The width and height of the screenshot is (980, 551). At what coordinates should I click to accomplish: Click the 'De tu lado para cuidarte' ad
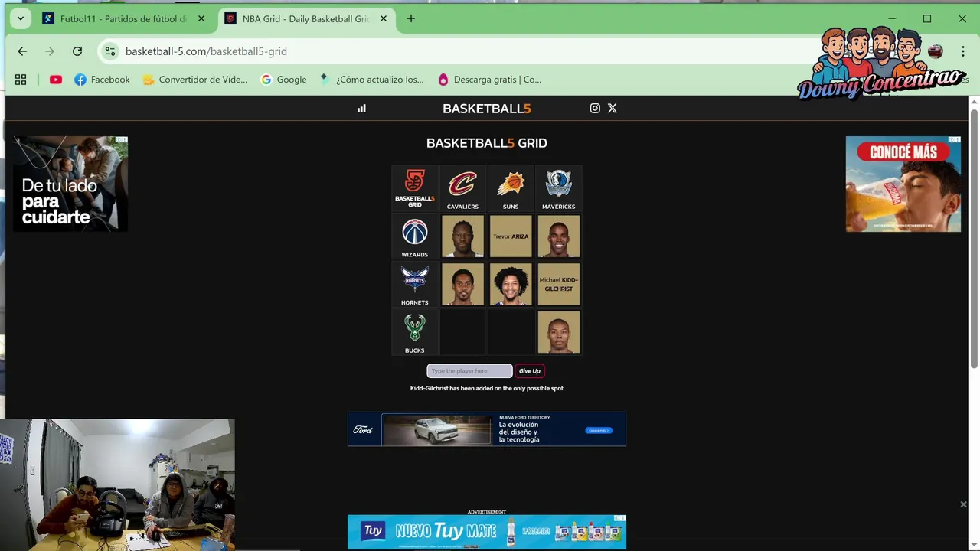[70, 184]
